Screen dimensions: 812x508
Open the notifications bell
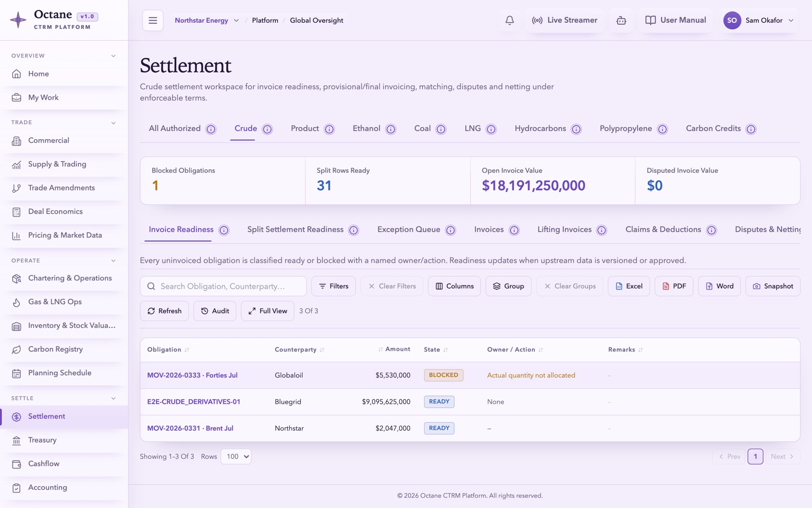tap(510, 20)
